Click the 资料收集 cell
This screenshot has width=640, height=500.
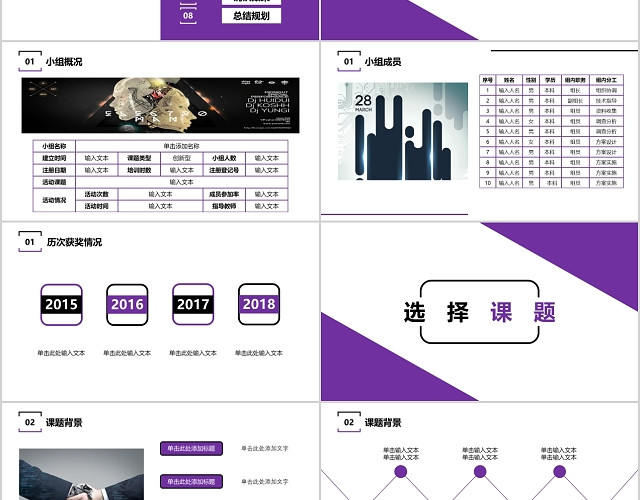[x=606, y=111]
